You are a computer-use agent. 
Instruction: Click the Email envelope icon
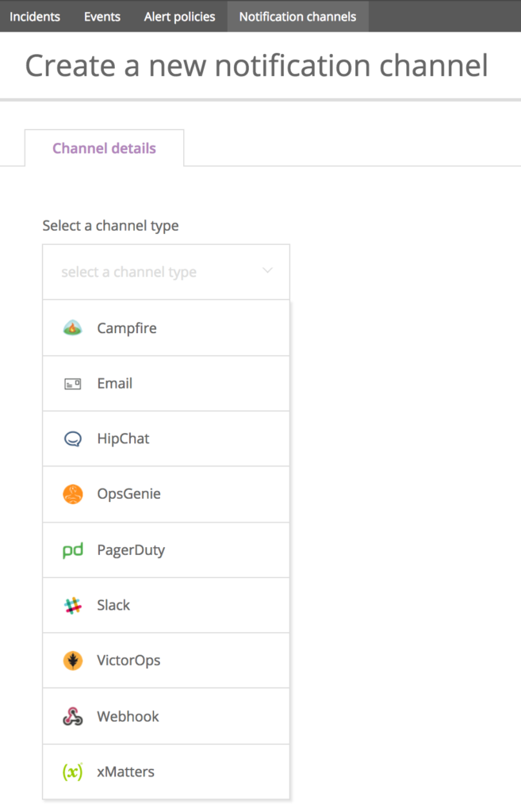(72, 384)
